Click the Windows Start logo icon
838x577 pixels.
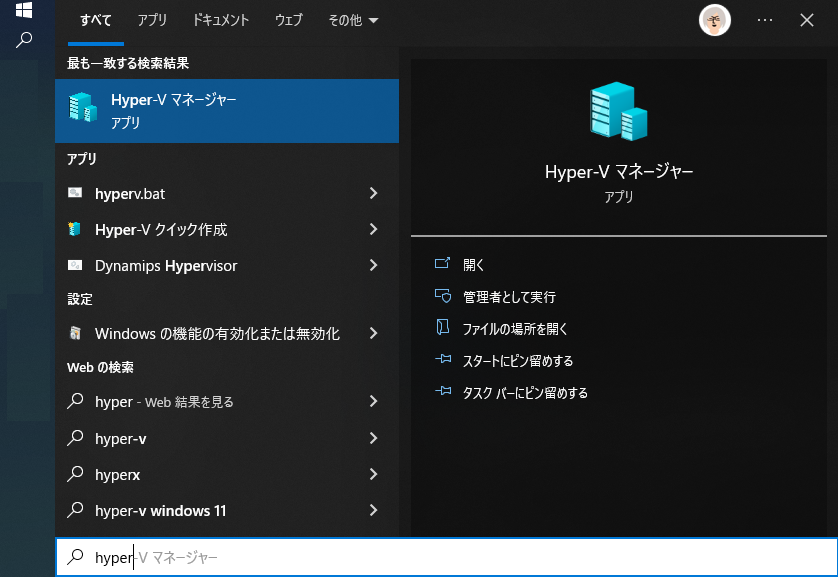24,9
